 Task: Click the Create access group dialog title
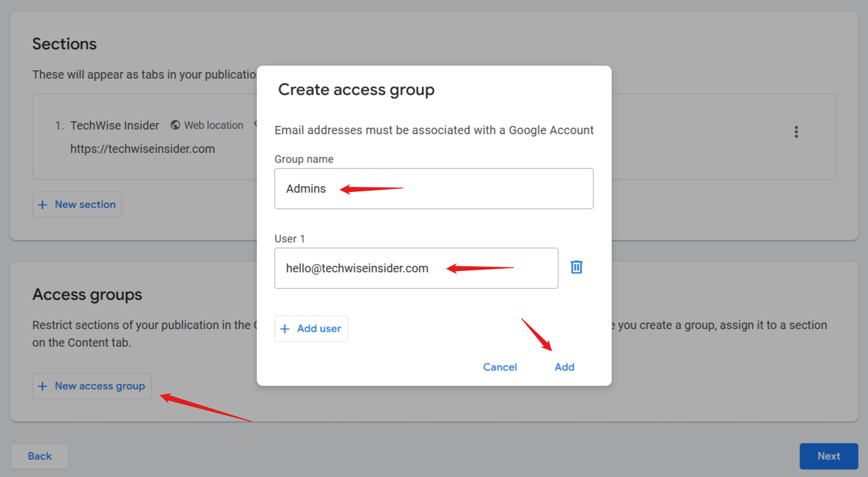tap(356, 90)
